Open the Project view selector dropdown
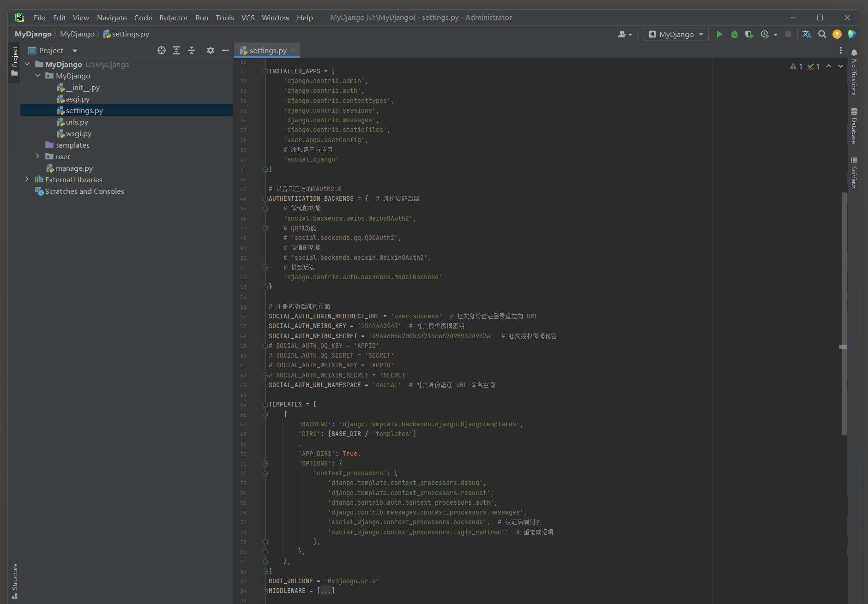Screen dimensions: 868x604 tap(75, 51)
